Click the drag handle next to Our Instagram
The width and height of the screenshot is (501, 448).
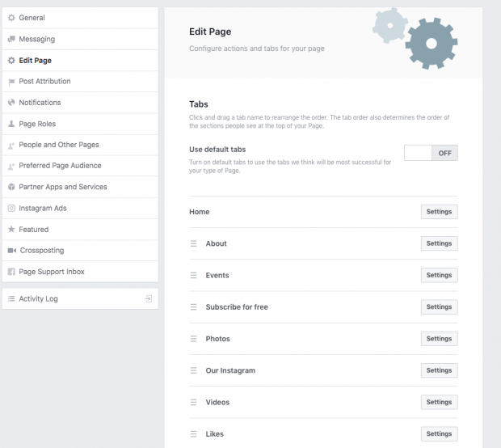point(194,370)
